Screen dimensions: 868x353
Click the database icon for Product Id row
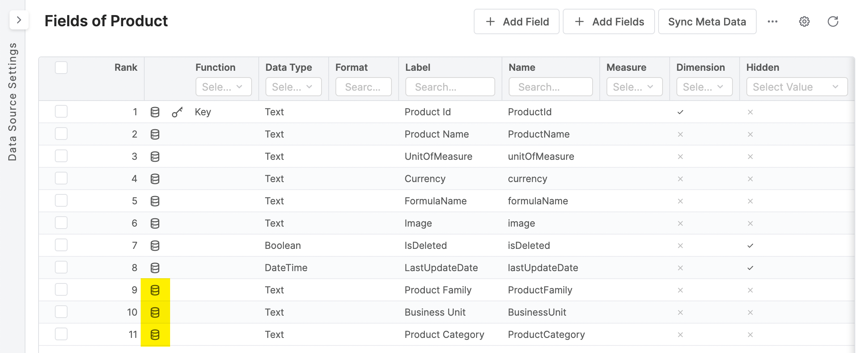coord(155,112)
